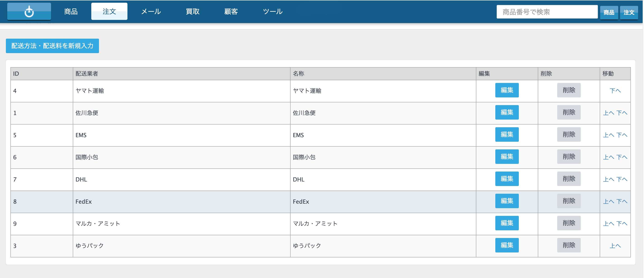Delete the マルカ・アミット row
Screen dimensions: 644x278
coord(569,223)
